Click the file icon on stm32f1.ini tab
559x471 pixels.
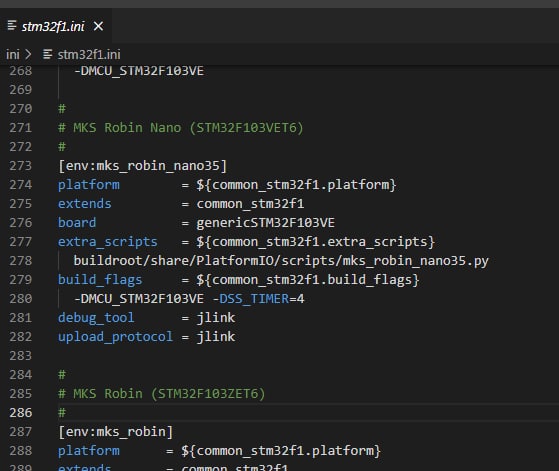coord(12,25)
